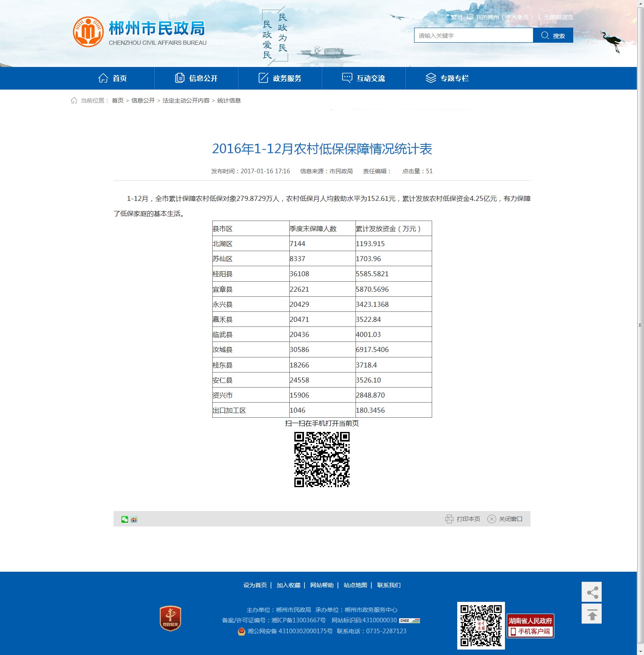Click the floating share icon
Image resolution: width=644 pixels, height=655 pixels.
click(592, 592)
